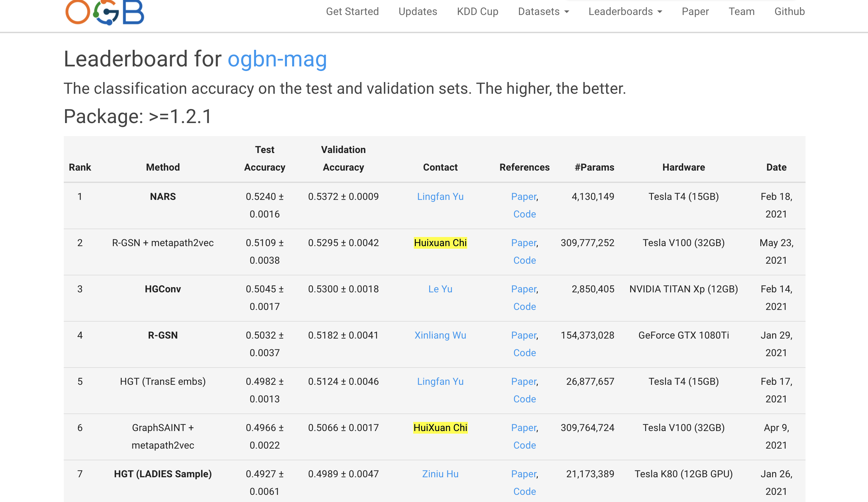Click the OGB logo

(105, 12)
